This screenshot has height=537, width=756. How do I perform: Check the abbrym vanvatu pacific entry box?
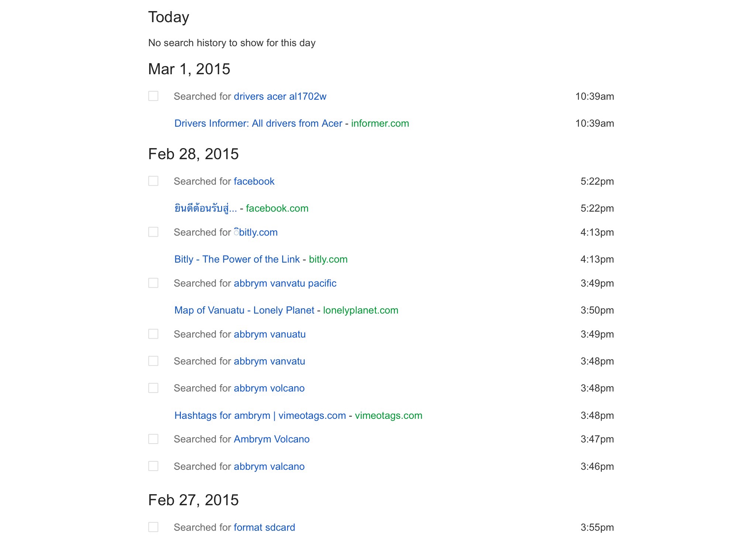pos(153,283)
